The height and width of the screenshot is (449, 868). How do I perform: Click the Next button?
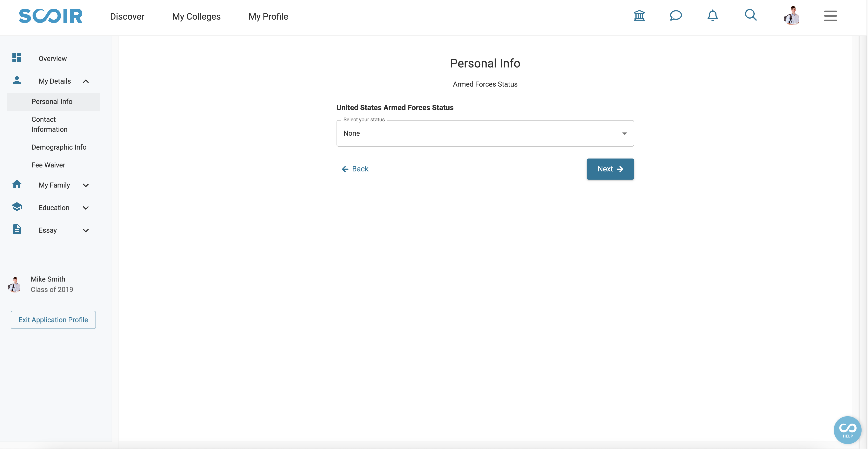610,169
